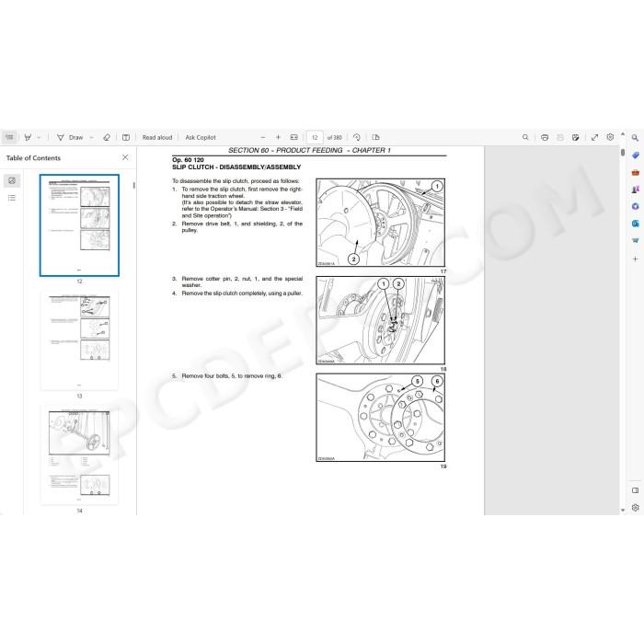Click figure 18 cotter pin illustration

[380, 320]
